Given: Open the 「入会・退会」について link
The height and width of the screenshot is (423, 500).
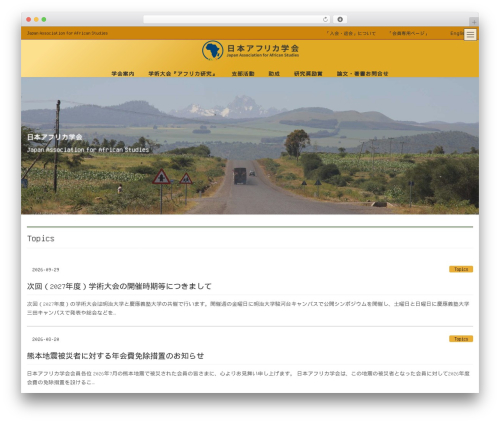Looking at the screenshot, I should point(351,33).
